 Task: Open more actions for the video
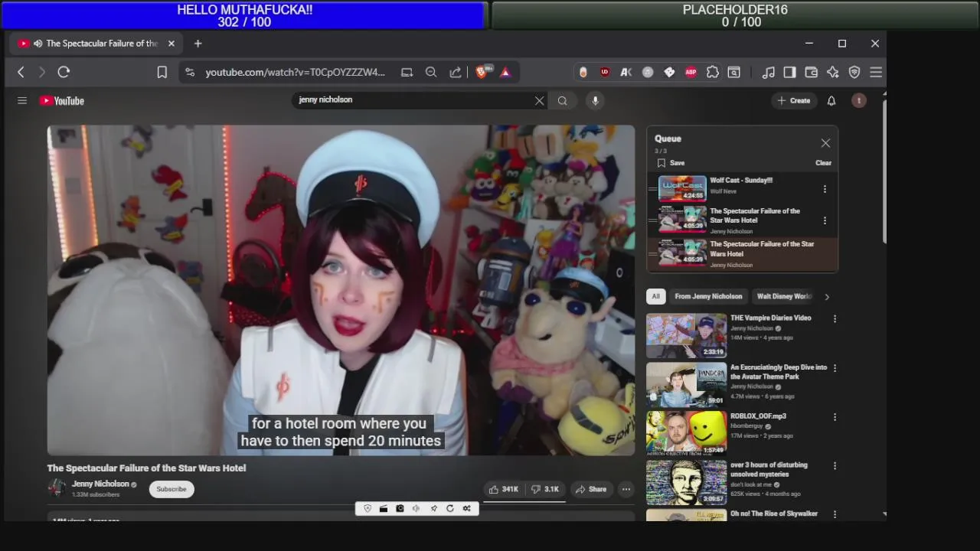626,489
